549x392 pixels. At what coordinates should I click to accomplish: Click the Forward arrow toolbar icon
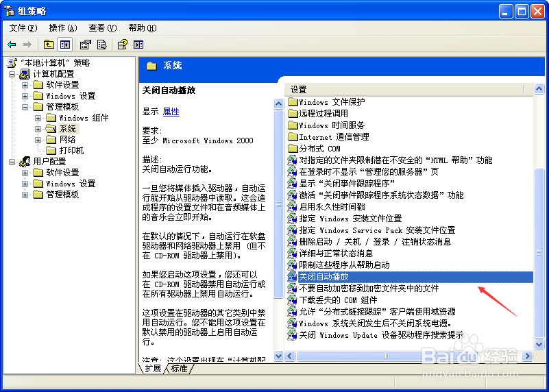(x=27, y=45)
